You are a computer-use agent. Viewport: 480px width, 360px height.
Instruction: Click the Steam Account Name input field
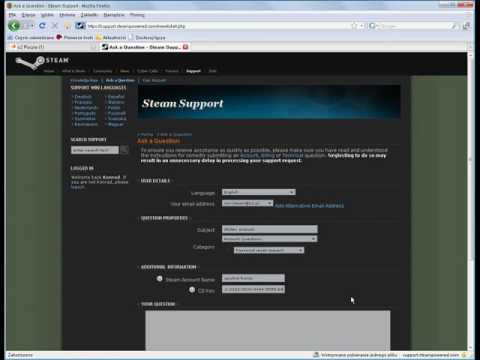pyautogui.click(x=253, y=278)
